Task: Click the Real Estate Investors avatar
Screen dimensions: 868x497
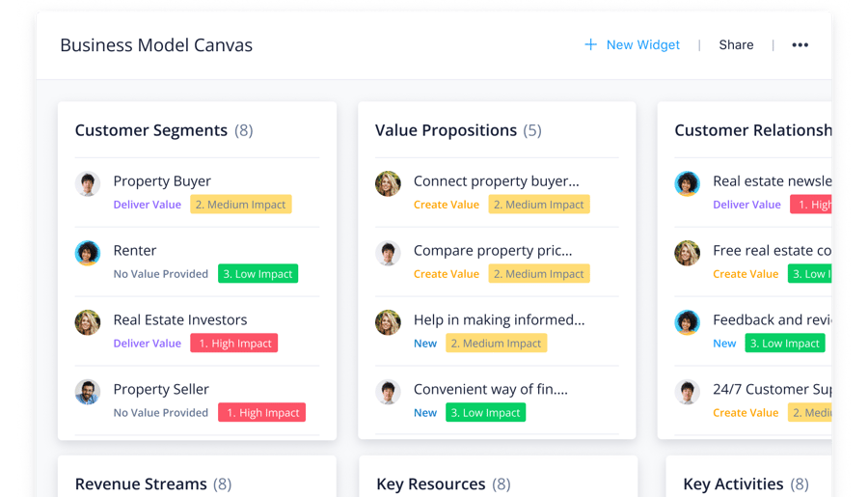Action: (x=88, y=322)
